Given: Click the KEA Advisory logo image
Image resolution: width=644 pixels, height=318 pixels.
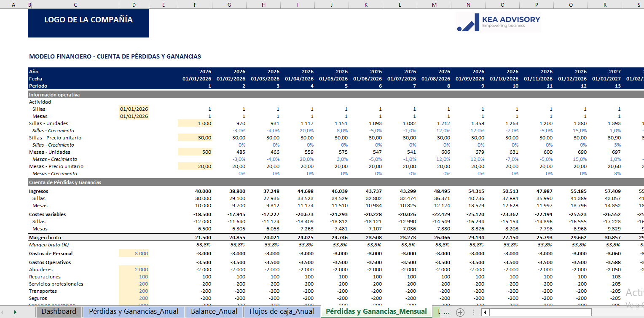Looking at the screenshot, I should (499, 22).
